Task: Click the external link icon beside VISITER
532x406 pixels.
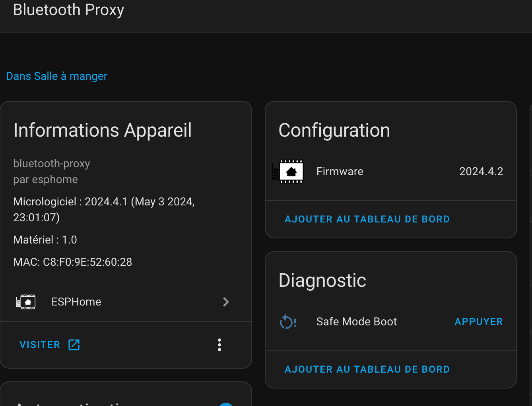Action: tap(74, 345)
